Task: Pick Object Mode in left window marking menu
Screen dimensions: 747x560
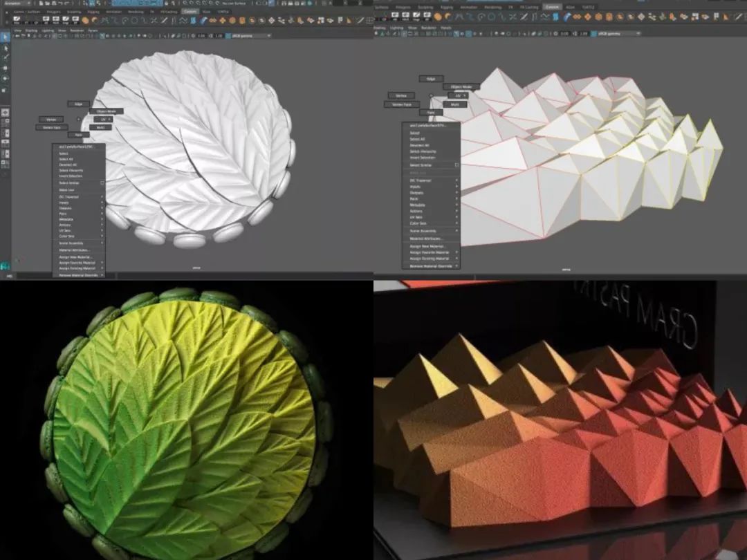Action: pyautogui.click(x=107, y=111)
